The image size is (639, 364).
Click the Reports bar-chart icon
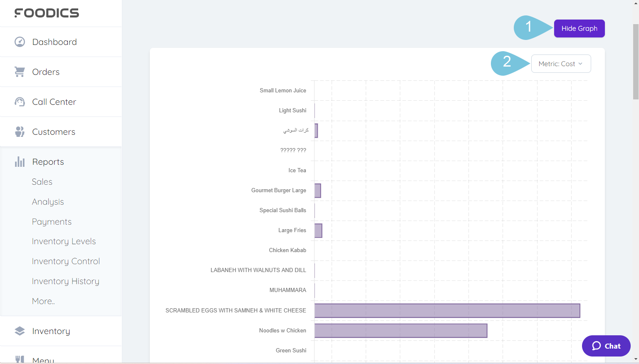click(20, 161)
